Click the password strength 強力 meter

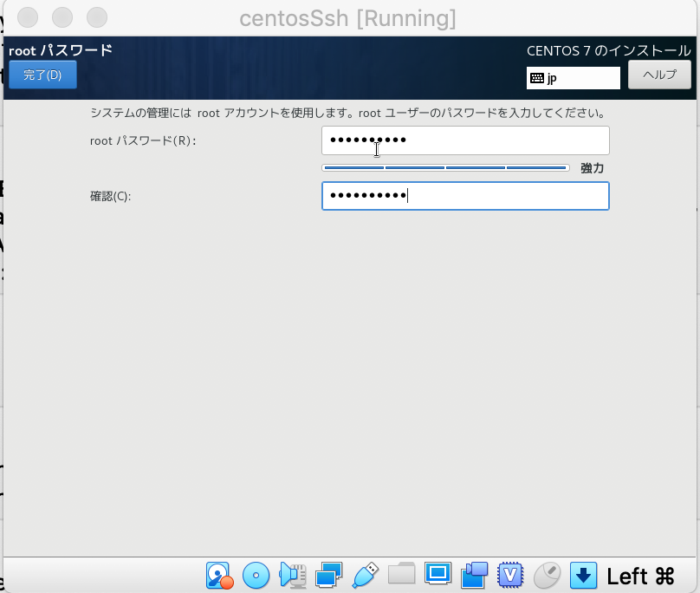click(444, 166)
